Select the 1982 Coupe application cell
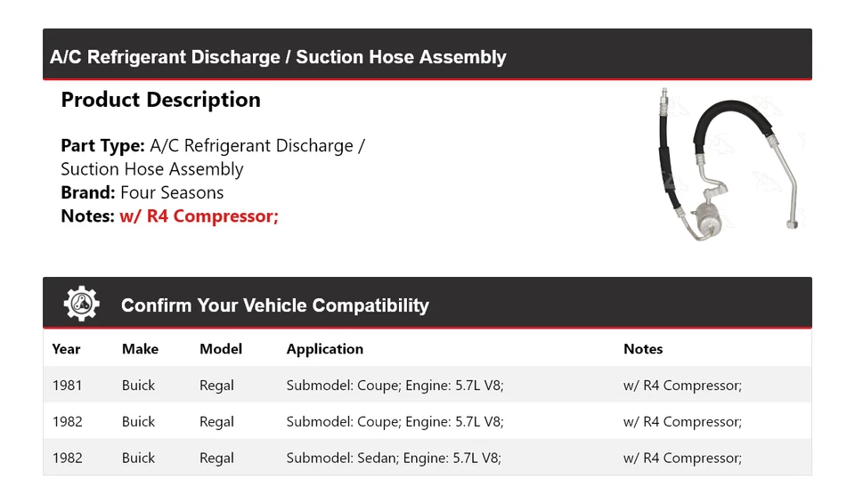This screenshot has width=855, height=504. [395, 422]
